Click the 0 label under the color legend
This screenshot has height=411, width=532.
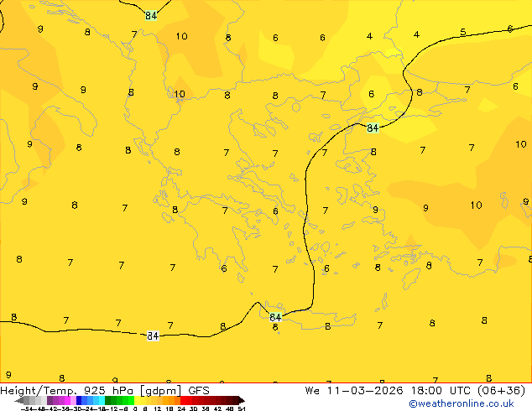(x=135, y=408)
